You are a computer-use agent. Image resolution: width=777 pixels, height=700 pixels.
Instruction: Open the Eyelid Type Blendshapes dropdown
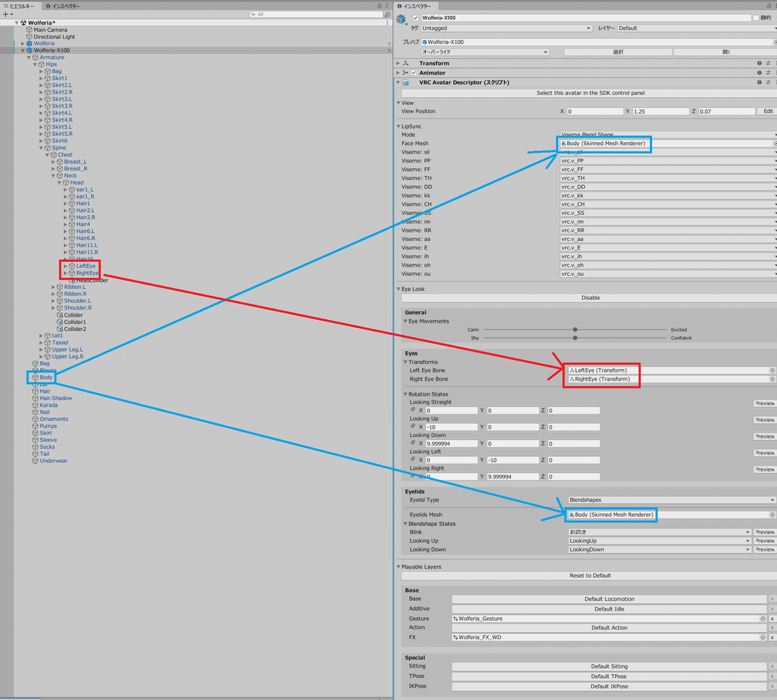(671, 501)
